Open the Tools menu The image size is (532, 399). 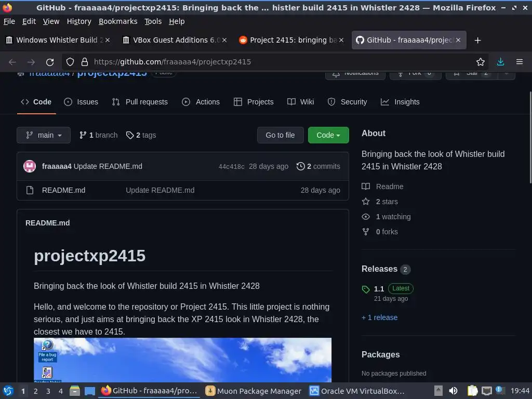[153, 21]
